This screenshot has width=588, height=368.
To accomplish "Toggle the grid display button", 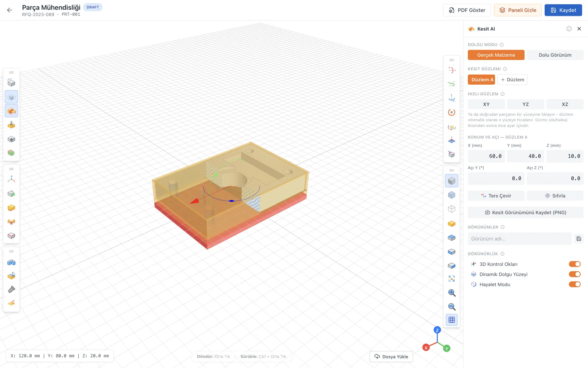I will 452,320.
